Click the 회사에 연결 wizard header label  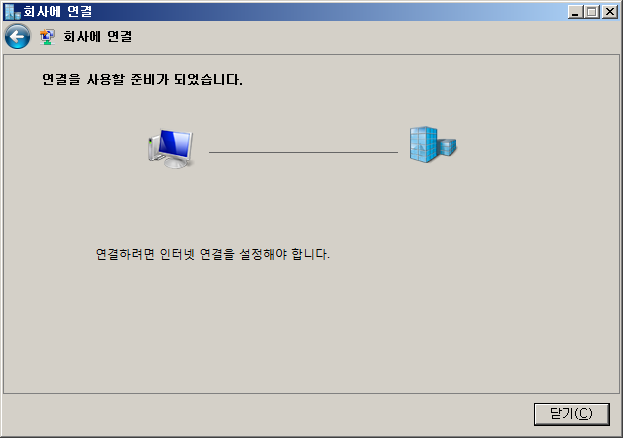(97, 37)
